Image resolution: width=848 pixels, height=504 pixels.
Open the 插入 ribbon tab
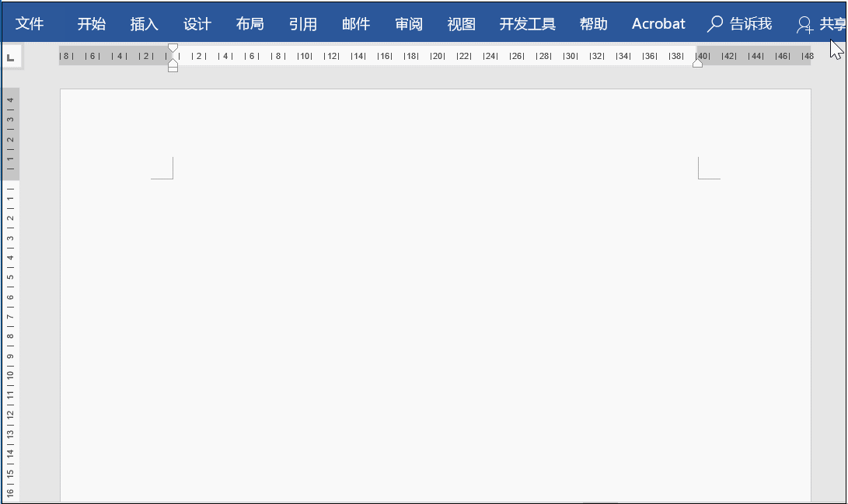pyautogui.click(x=145, y=24)
